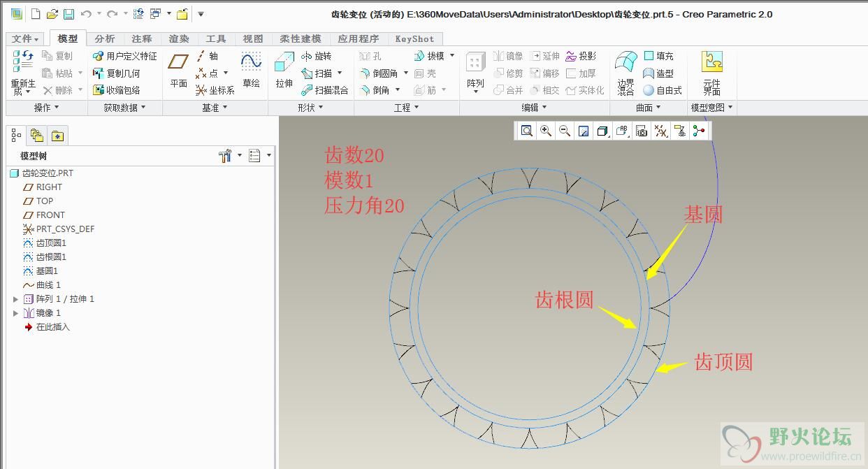Click the 坐标系 coordinate system tool
Screen dimensions: 868x469
pyautogui.click(x=215, y=90)
